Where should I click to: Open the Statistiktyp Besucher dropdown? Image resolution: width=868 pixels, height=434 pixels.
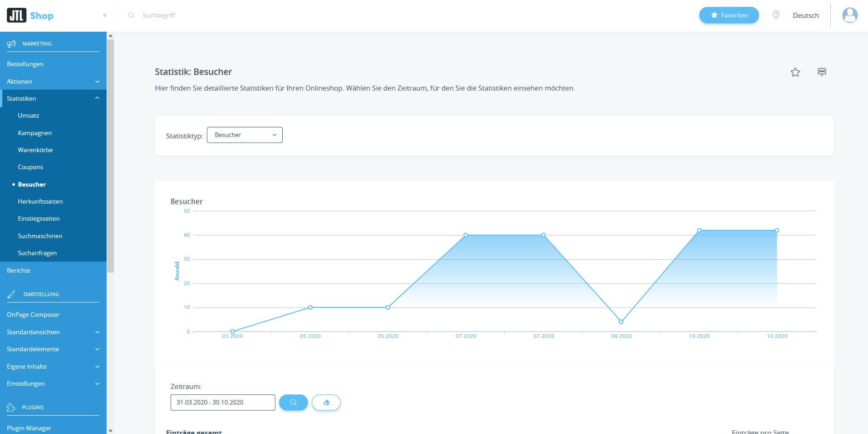(x=245, y=135)
